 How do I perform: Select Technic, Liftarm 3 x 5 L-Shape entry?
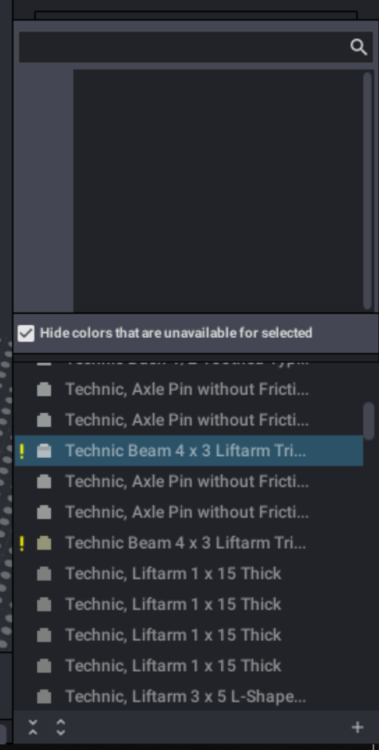click(189, 696)
